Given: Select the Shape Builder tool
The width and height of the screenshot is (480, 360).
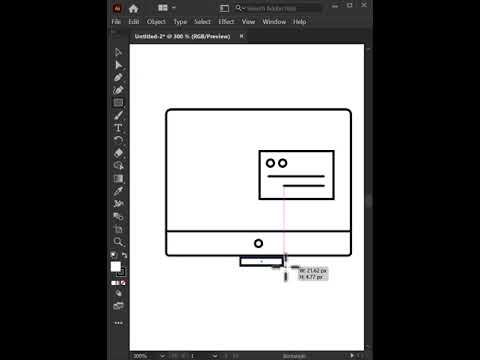Looking at the screenshot, I should (x=118, y=166).
